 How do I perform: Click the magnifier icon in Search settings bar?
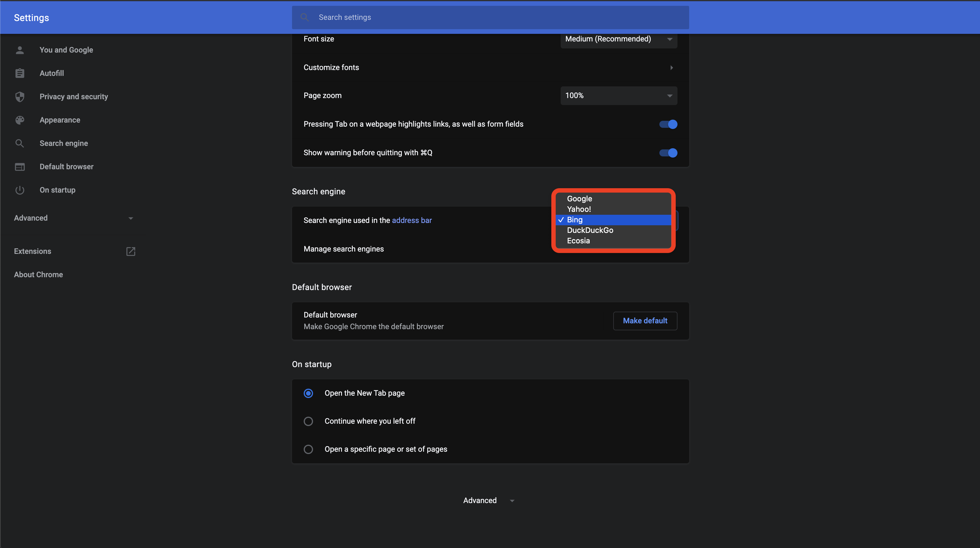pyautogui.click(x=304, y=17)
